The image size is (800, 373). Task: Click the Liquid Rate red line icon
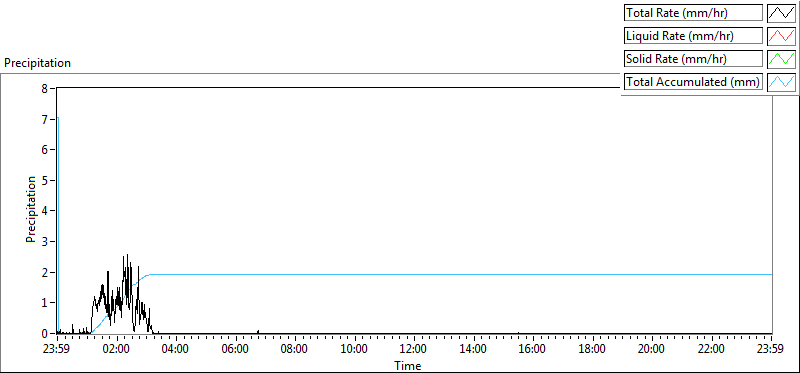[781, 36]
